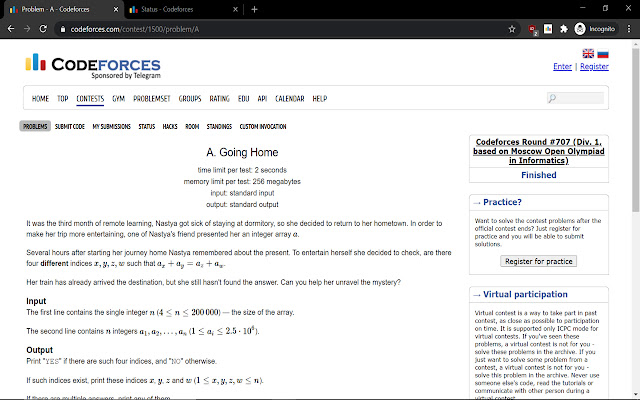This screenshot has width=640, height=400.
Task: Click the browser forward arrow
Action: pos(27,29)
